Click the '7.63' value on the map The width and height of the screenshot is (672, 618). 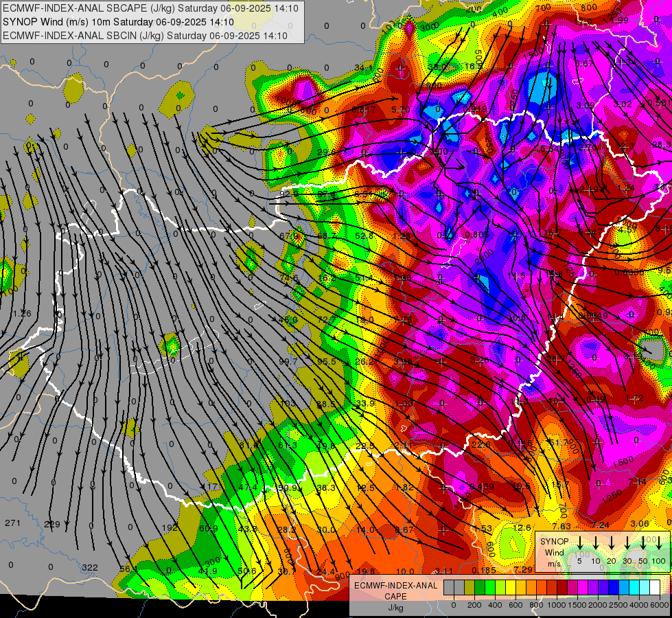(x=561, y=526)
